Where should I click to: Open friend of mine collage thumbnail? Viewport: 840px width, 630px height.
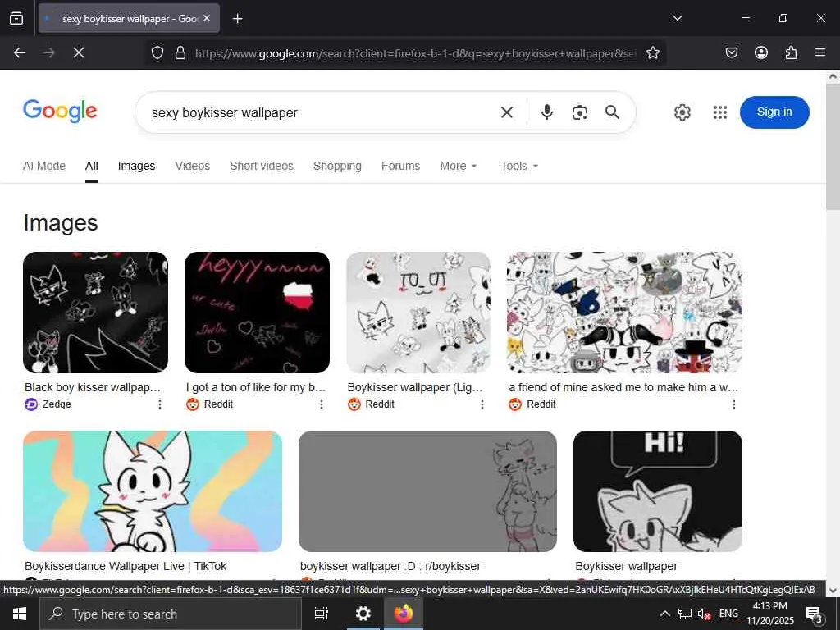coord(624,313)
